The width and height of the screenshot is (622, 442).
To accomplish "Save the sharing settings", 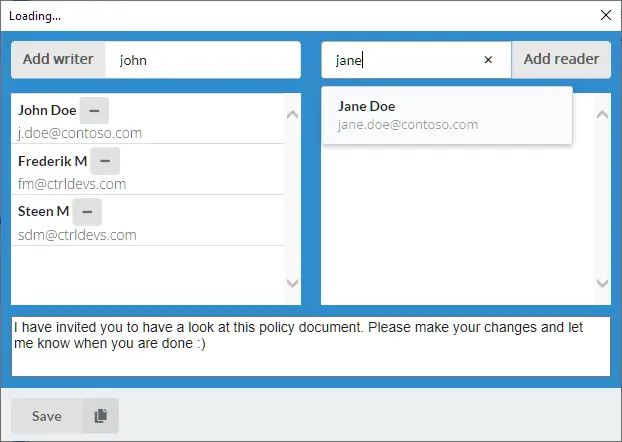I will 46,416.
